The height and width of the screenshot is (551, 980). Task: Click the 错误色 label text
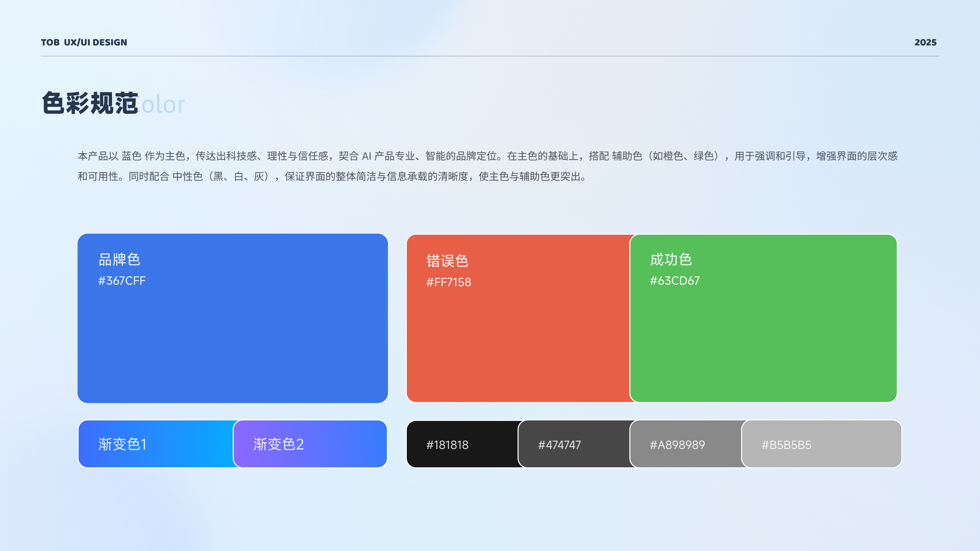tap(447, 261)
